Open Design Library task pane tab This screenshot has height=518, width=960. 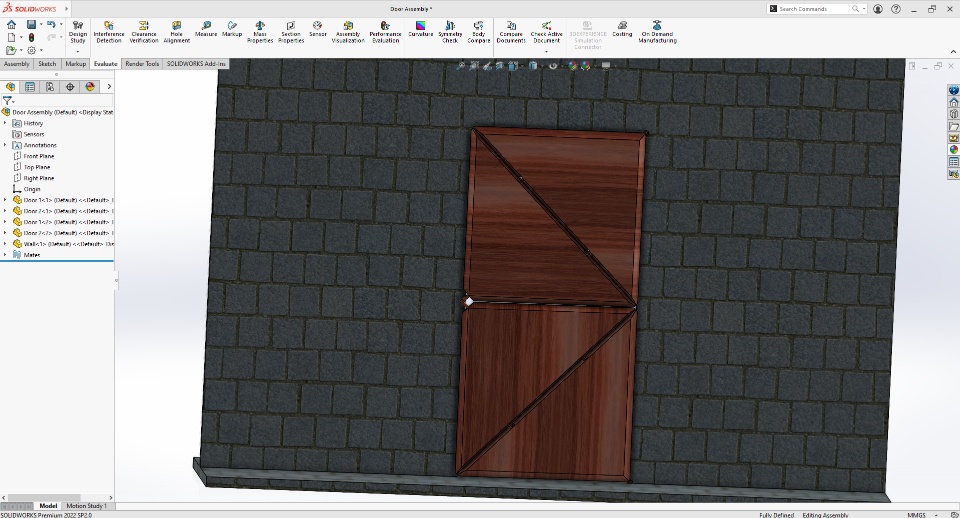pyautogui.click(x=953, y=114)
